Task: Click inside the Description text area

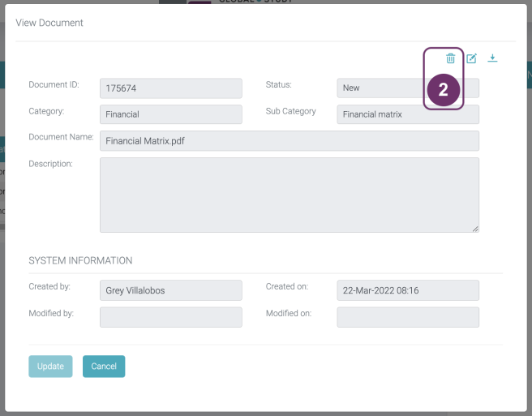Action: click(289, 195)
